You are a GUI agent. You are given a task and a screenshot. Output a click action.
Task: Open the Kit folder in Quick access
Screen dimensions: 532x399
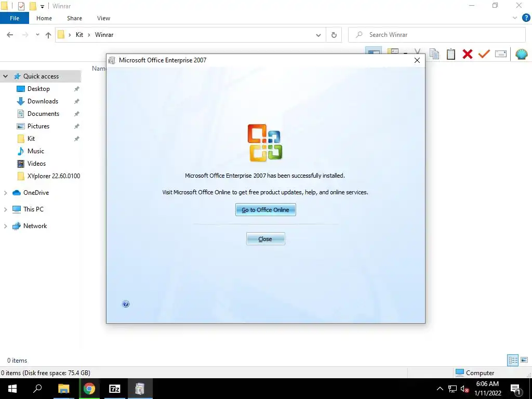(x=31, y=139)
